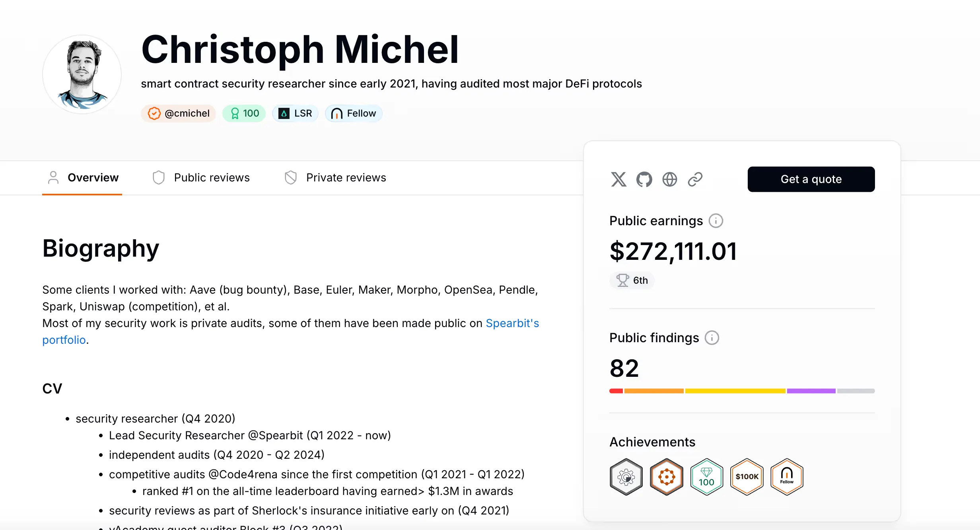
Task: Follow the Spearbit's portfolio link
Action: tap(512, 323)
